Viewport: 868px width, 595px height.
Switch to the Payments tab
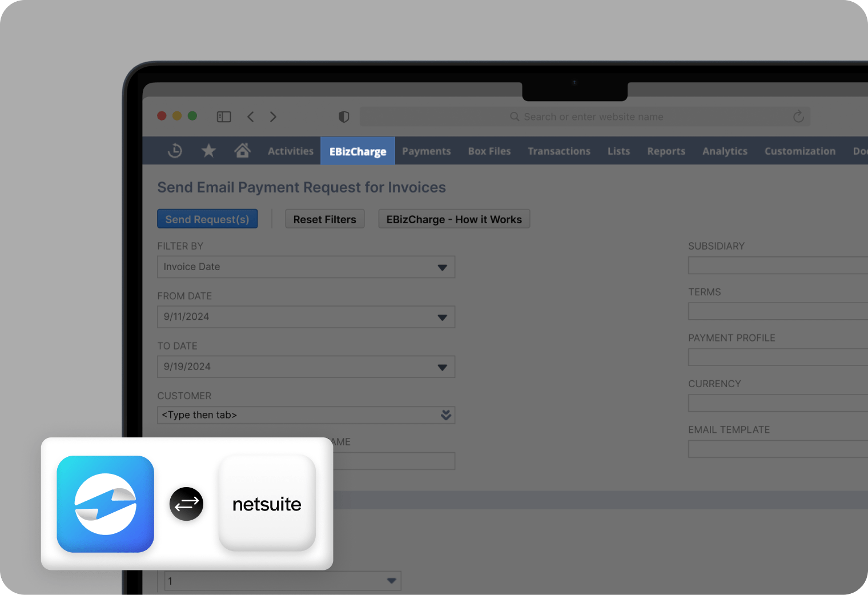point(426,151)
